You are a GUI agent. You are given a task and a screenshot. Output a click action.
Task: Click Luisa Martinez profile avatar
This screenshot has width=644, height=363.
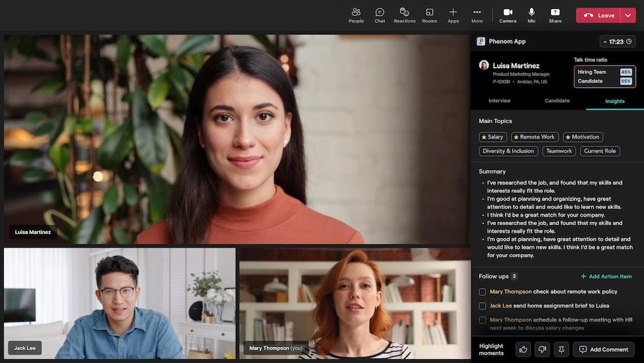[484, 65]
